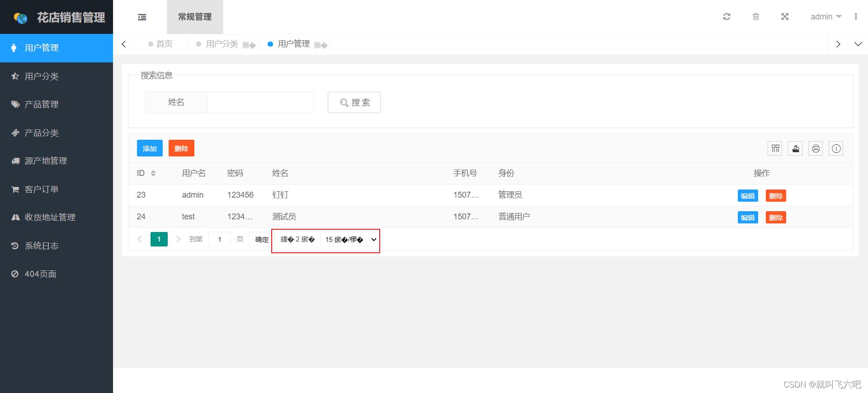
Task: Click the blue 添加 button
Action: tap(150, 148)
